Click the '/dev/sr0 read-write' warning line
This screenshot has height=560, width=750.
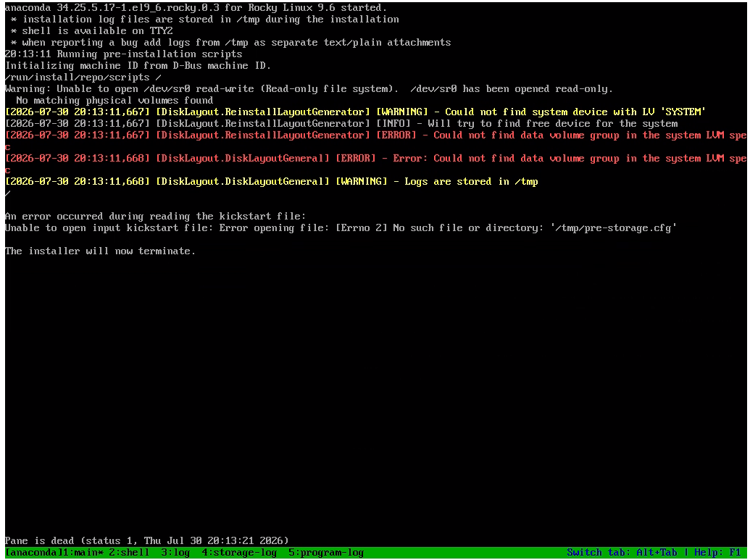309,89
